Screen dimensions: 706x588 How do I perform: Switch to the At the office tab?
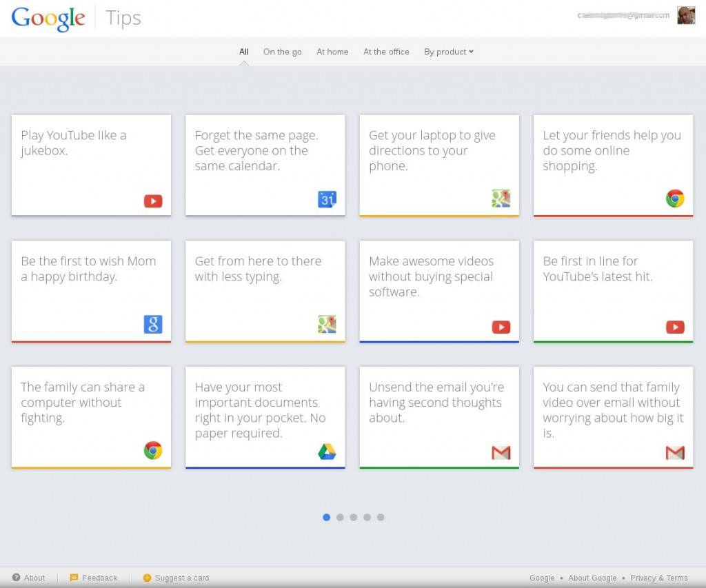(x=386, y=51)
